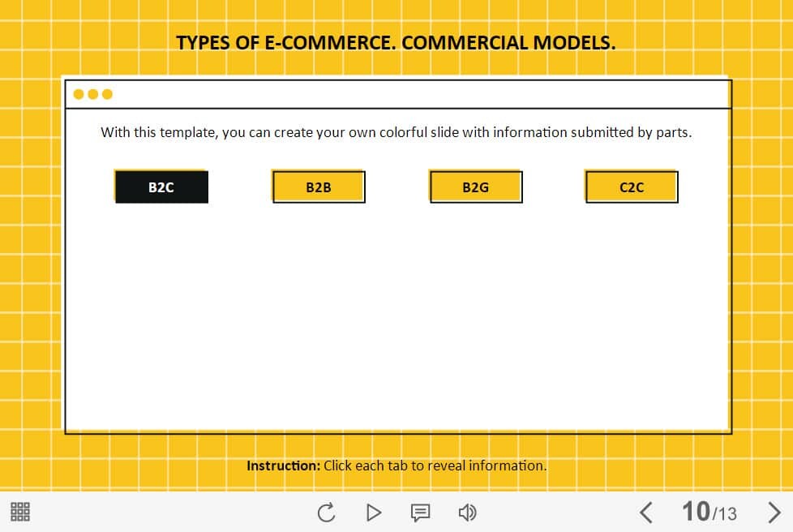793x532 pixels.
Task: Replay the current slide
Action: click(x=326, y=513)
